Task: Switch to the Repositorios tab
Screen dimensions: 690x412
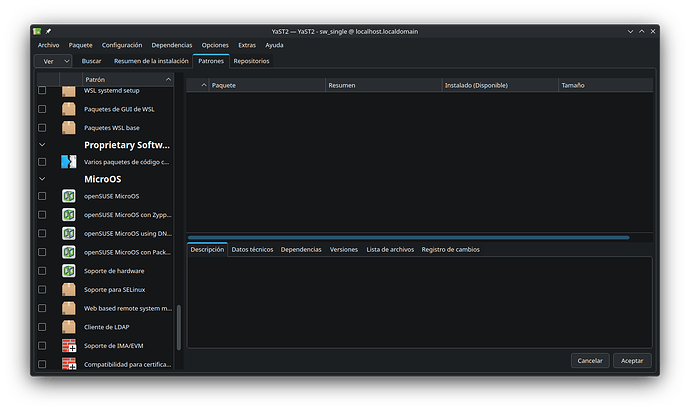Action: click(x=251, y=61)
